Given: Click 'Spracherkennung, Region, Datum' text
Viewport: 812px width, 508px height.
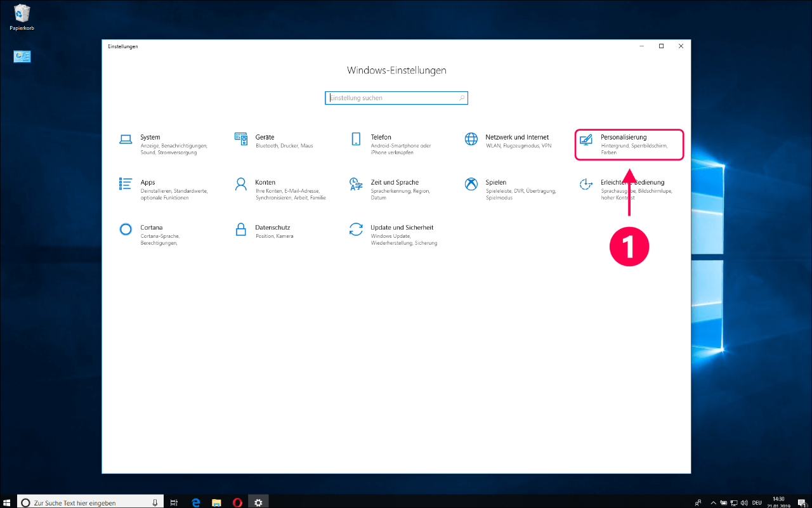Looking at the screenshot, I should click(400, 194).
